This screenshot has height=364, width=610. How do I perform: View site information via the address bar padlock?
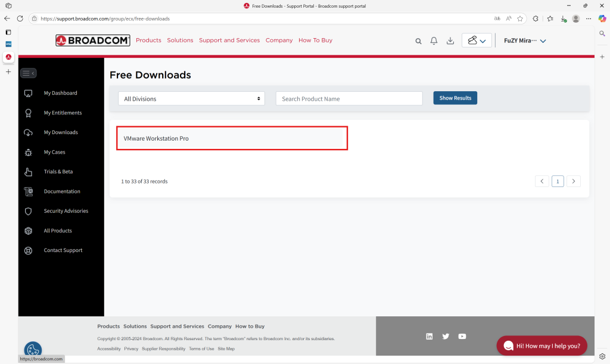tap(34, 18)
